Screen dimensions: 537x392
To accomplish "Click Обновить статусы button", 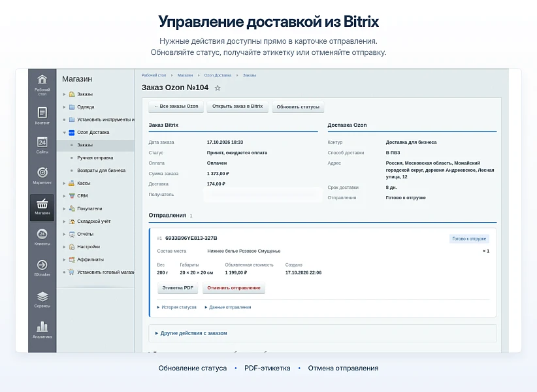I will click(298, 106).
